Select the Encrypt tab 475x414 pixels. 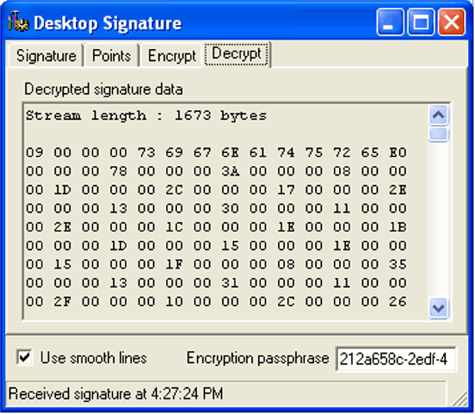pos(172,56)
